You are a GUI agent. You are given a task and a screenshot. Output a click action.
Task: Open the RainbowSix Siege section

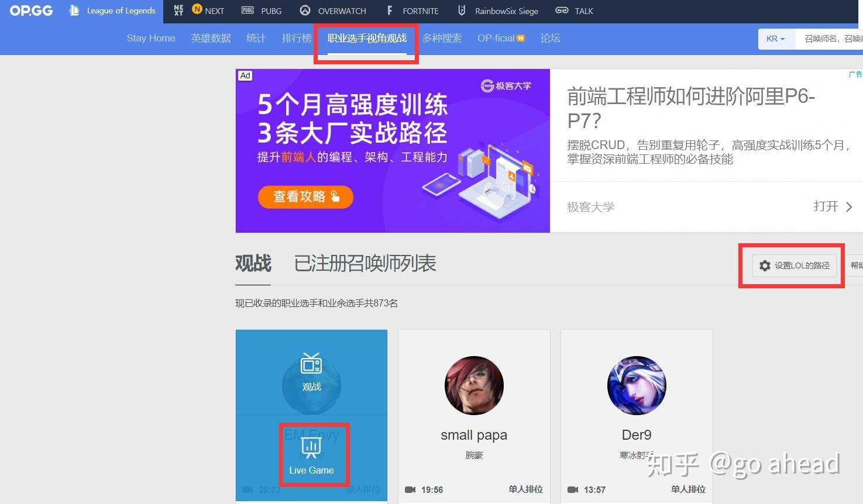498,11
